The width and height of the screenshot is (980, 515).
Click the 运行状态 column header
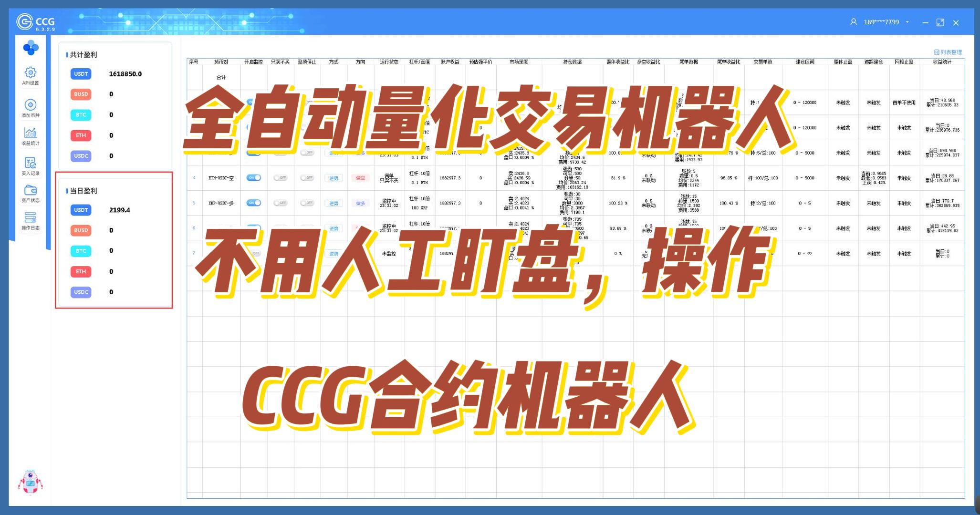click(389, 62)
